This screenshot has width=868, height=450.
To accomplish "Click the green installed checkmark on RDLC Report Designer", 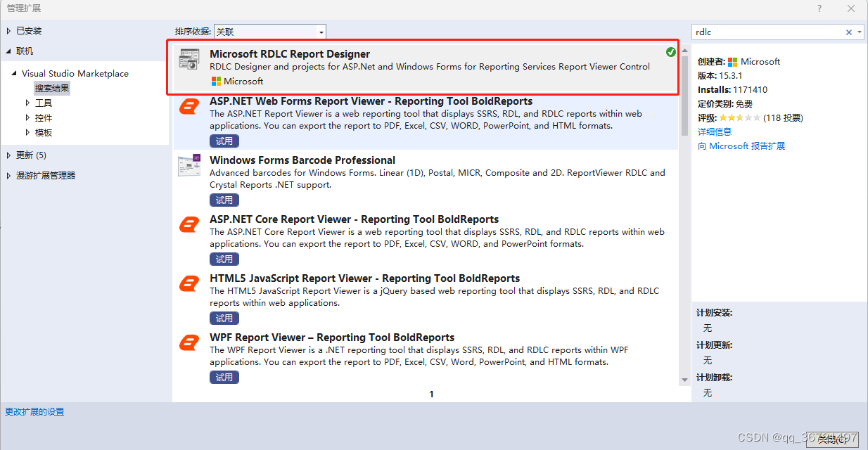I will 670,51.
